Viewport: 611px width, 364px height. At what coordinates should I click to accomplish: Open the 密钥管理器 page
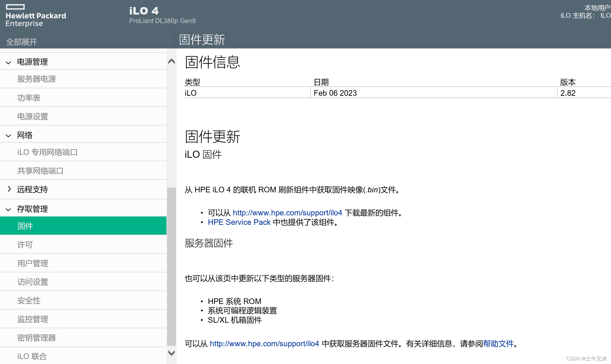36,338
